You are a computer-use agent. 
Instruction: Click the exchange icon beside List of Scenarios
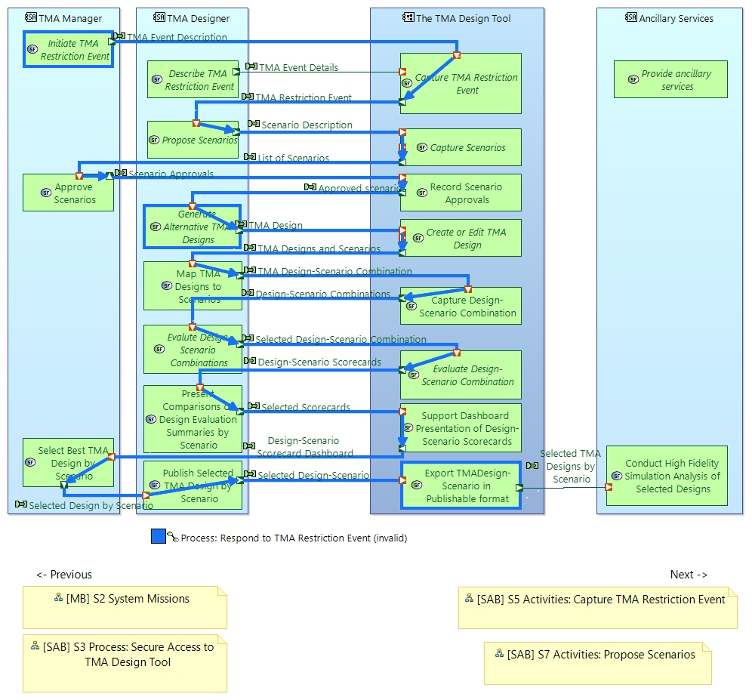[250, 157]
